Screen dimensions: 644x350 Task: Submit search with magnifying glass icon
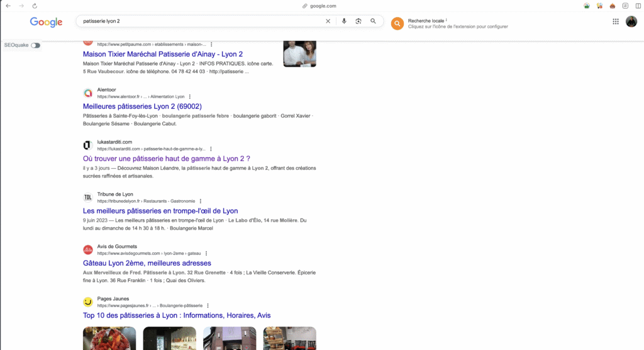coord(373,21)
